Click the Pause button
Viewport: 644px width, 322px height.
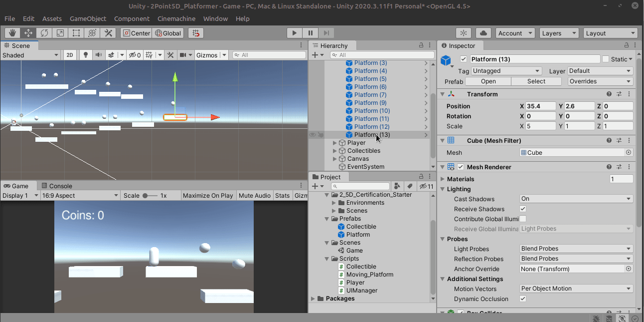tap(310, 33)
